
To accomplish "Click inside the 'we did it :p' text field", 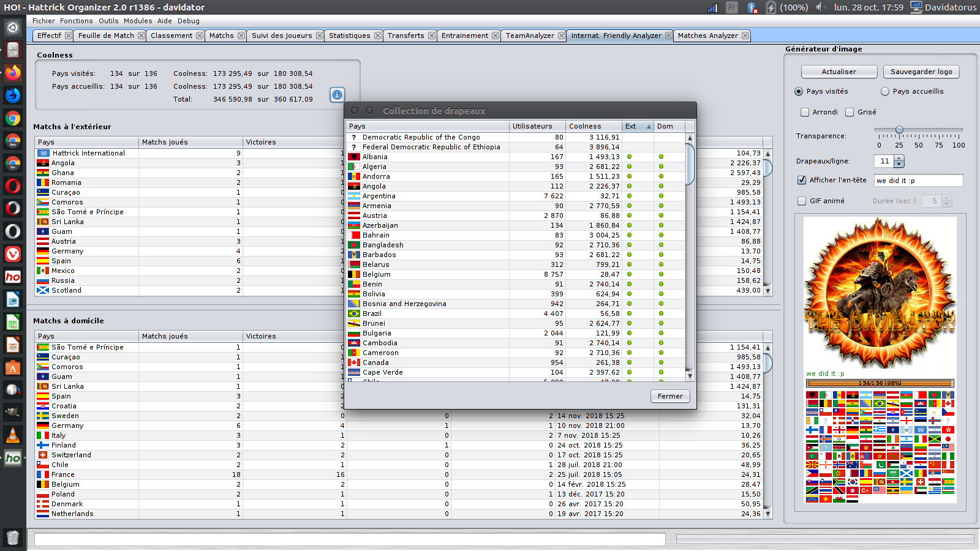I will (918, 180).
